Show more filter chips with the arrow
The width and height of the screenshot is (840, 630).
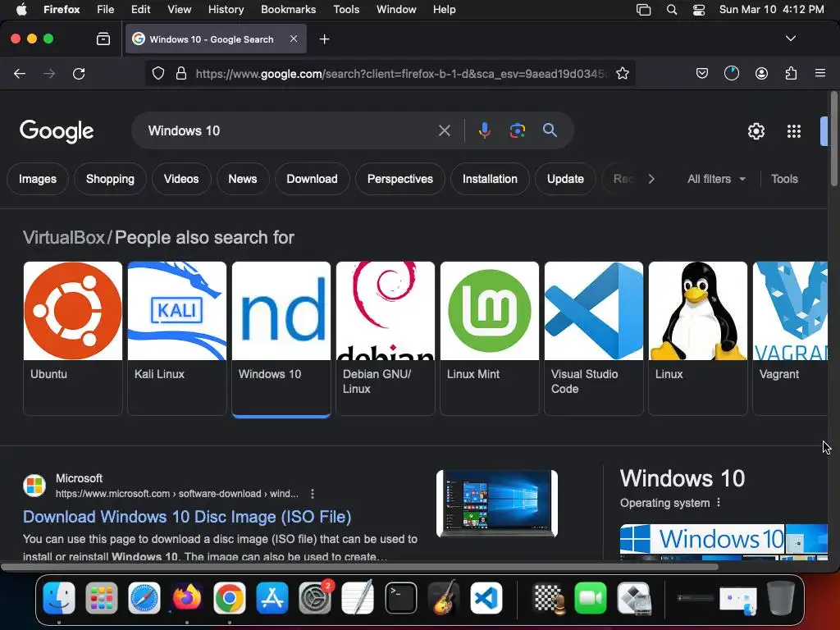(x=651, y=179)
